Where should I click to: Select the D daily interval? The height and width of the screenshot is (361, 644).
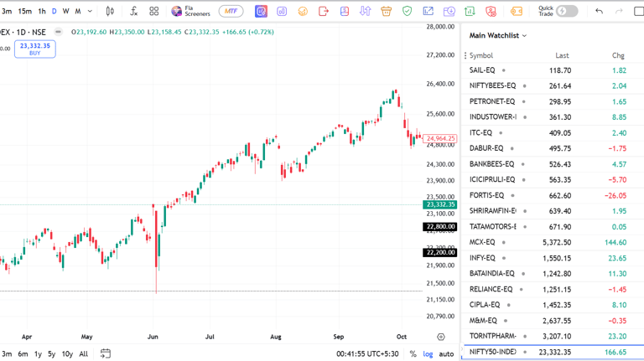[55, 12]
